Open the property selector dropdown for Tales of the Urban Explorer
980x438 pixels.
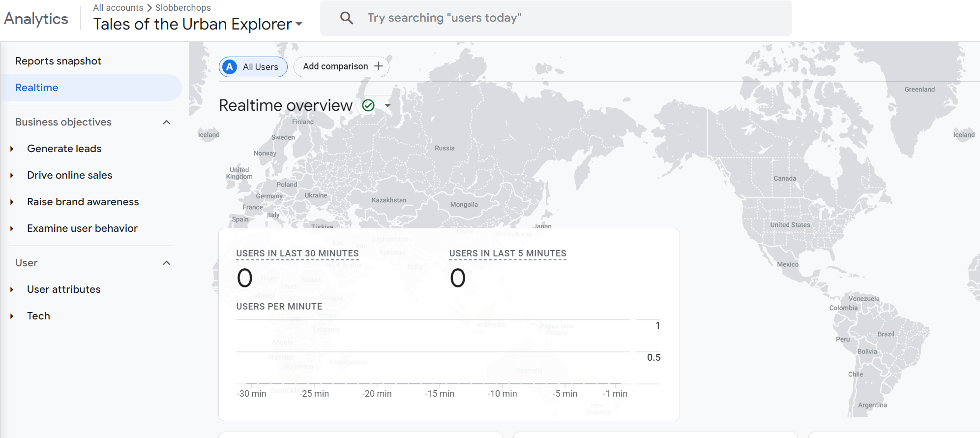(x=299, y=24)
